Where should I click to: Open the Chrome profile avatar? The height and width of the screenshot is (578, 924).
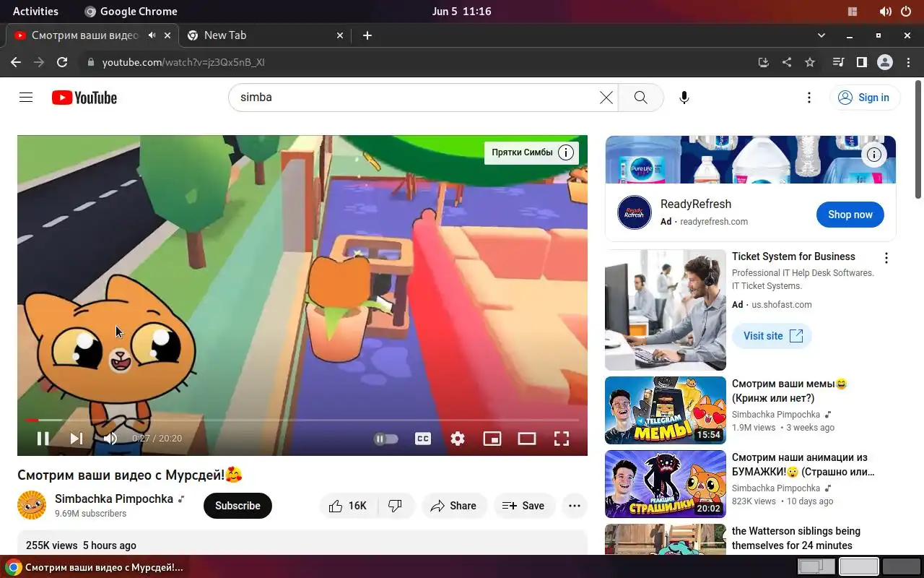coord(885,63)
